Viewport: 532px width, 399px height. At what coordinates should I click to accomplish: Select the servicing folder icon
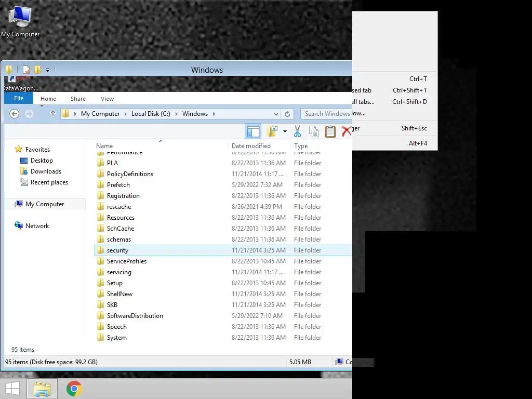click(100, 272)
